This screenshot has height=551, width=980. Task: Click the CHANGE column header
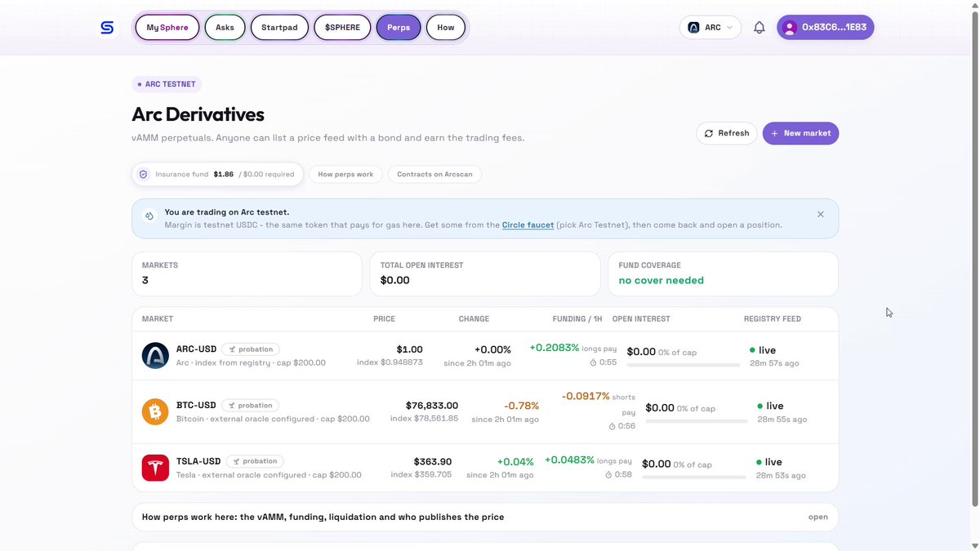point(474,319)
